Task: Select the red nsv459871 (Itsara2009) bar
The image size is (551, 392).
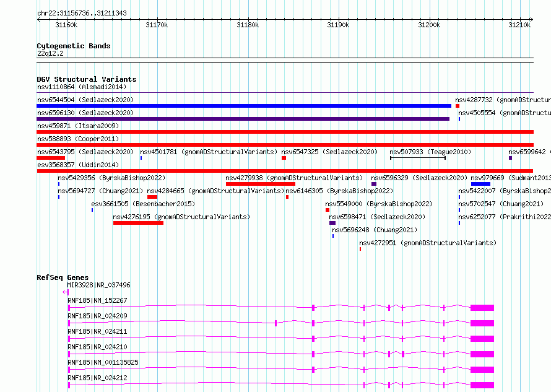Action: pyautogui.click(x=285, y=132)
